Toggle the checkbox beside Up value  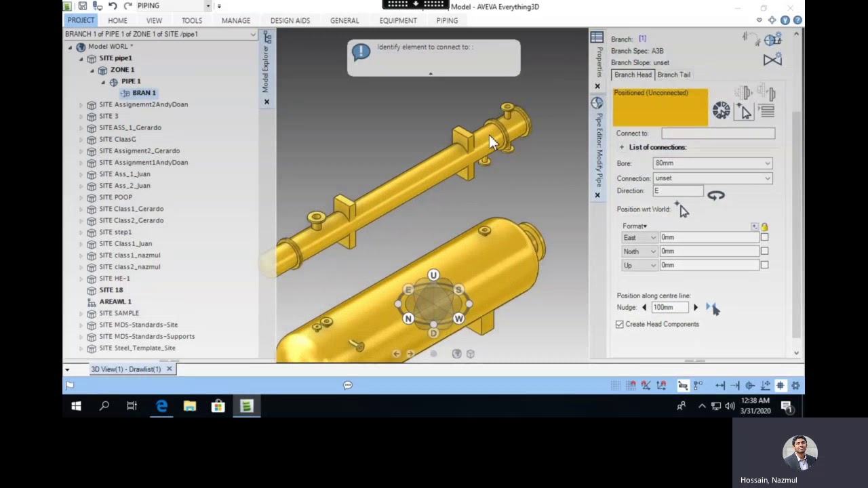tap(764, 265)
